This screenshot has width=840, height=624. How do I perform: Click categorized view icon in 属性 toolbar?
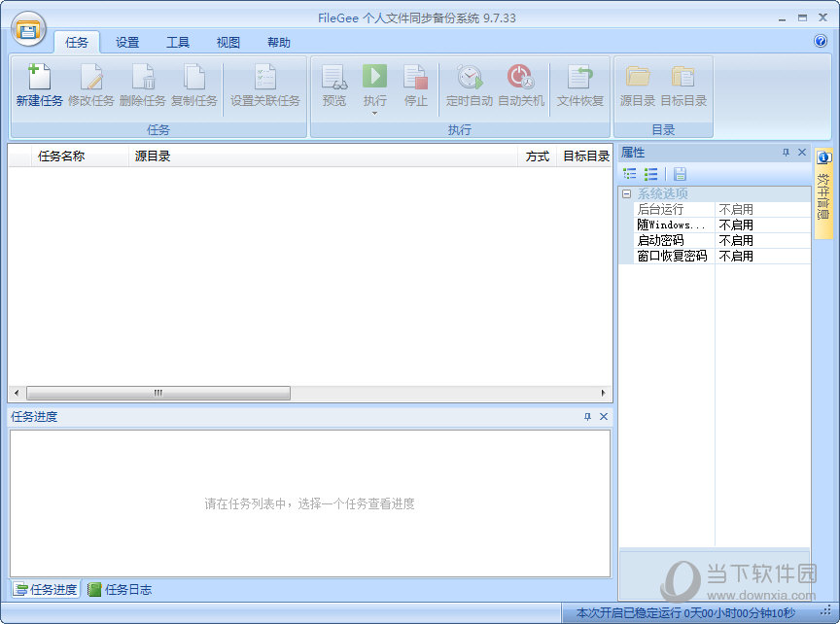pyautogui.click(x=630, y=174)
